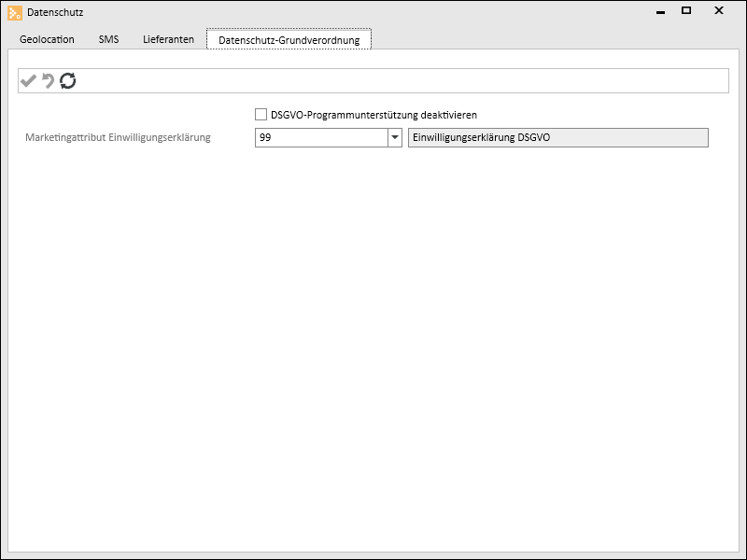Click the field containing 99
This screenshot has width=747, height=560.
321,137
